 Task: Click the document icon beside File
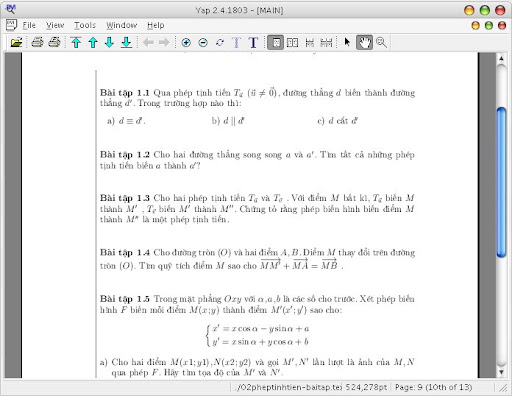11,25
